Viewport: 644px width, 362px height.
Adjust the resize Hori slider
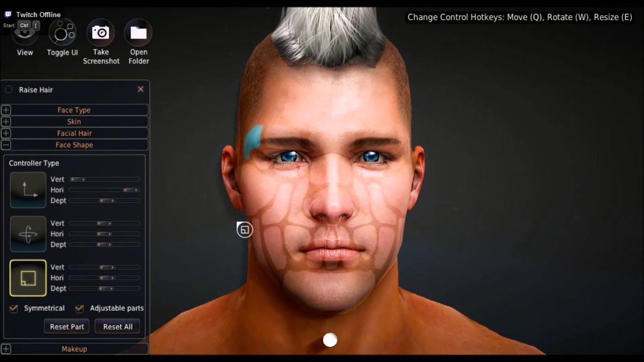tap(104, 278)
